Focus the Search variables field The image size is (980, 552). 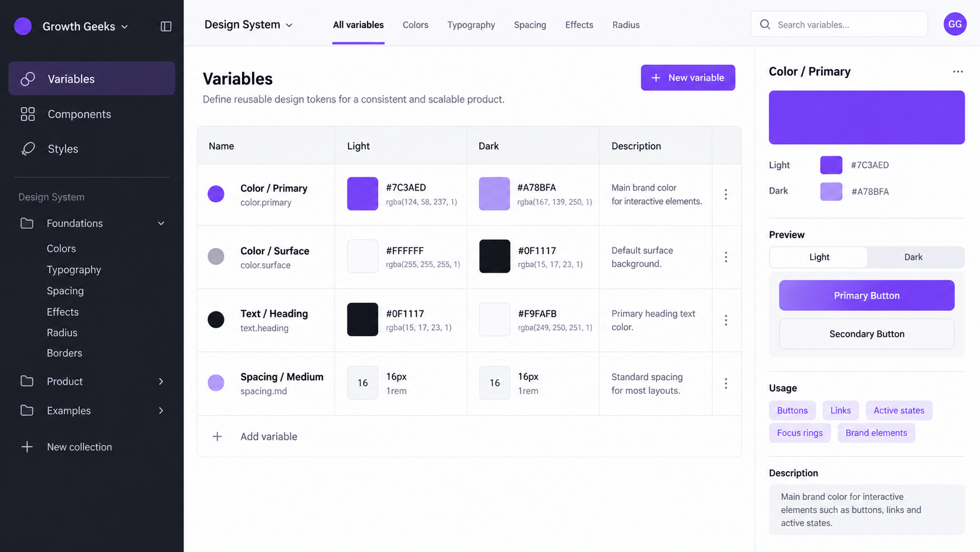[x=839, y=24]
